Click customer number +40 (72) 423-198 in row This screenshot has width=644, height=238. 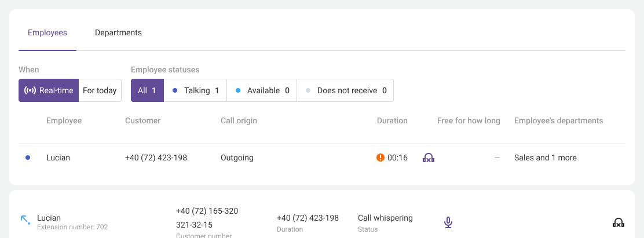[156, 158]
